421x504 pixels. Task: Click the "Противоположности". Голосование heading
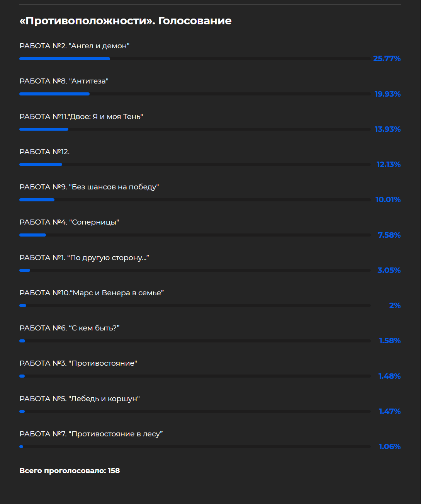click(126, 21)
